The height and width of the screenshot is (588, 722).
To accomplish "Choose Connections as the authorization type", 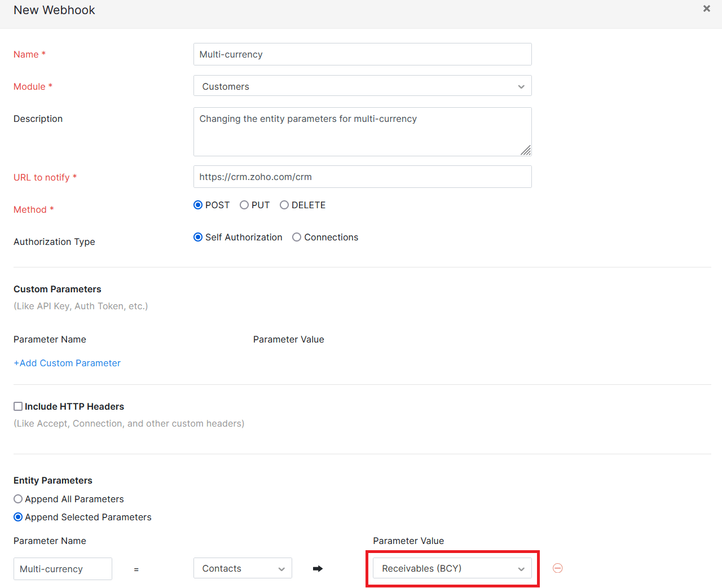I will [297, 237].
